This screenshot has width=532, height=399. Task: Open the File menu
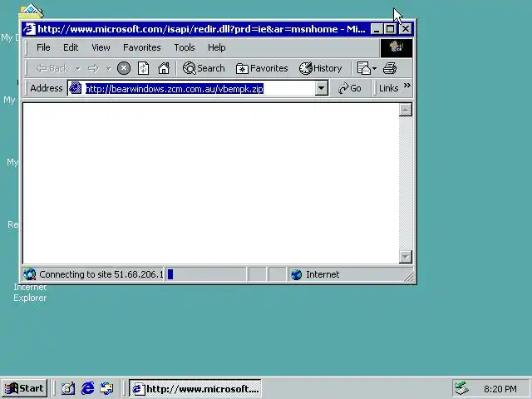[x=43, y=47]
